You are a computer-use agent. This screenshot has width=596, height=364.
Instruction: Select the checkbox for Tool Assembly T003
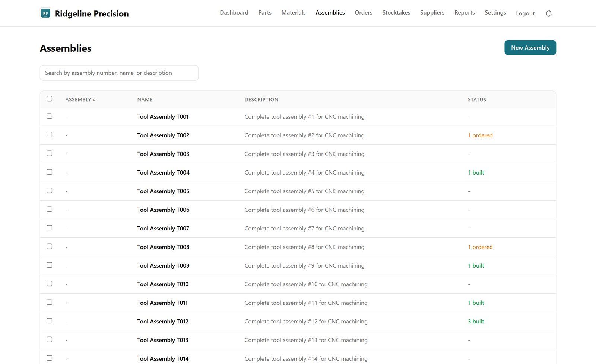50,153
